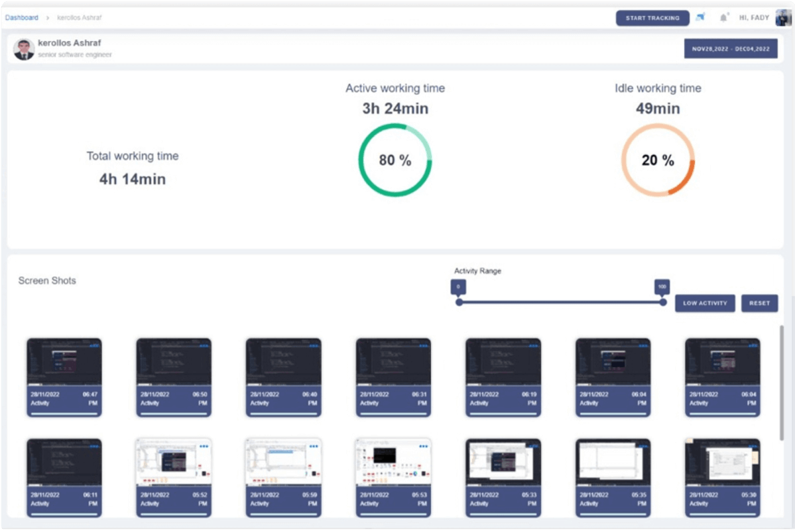
Task: Open the 05:35 PM screenshot thumbnail
Action: point(613,462)
